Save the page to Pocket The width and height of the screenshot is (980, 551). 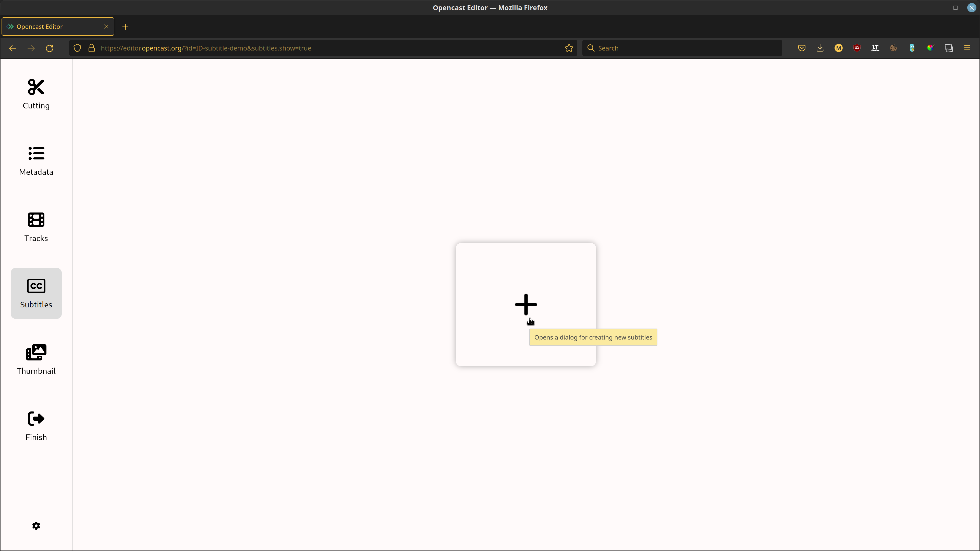pyautogui.click(x=802, y=48)
